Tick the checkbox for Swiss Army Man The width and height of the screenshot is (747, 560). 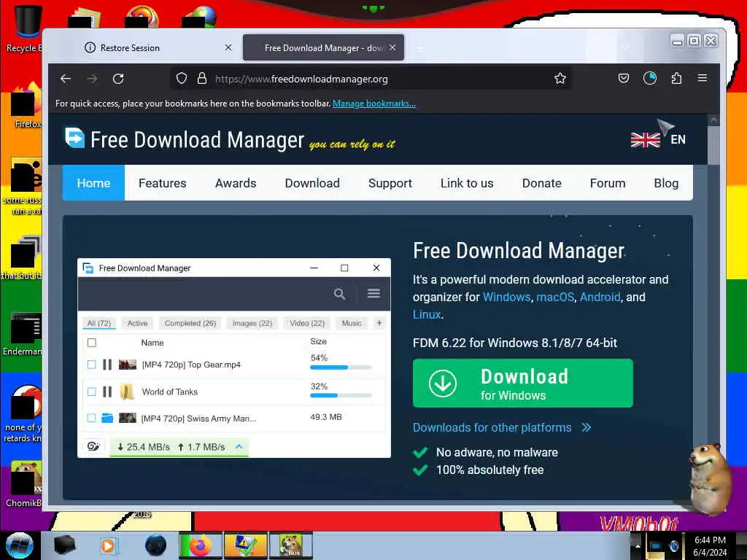pos(92,418)
